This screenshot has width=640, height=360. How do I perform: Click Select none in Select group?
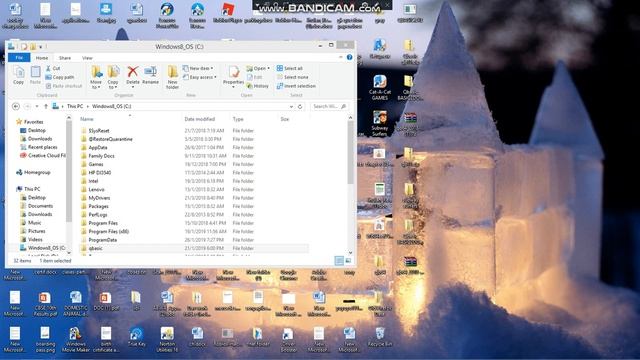pos(292,77)
